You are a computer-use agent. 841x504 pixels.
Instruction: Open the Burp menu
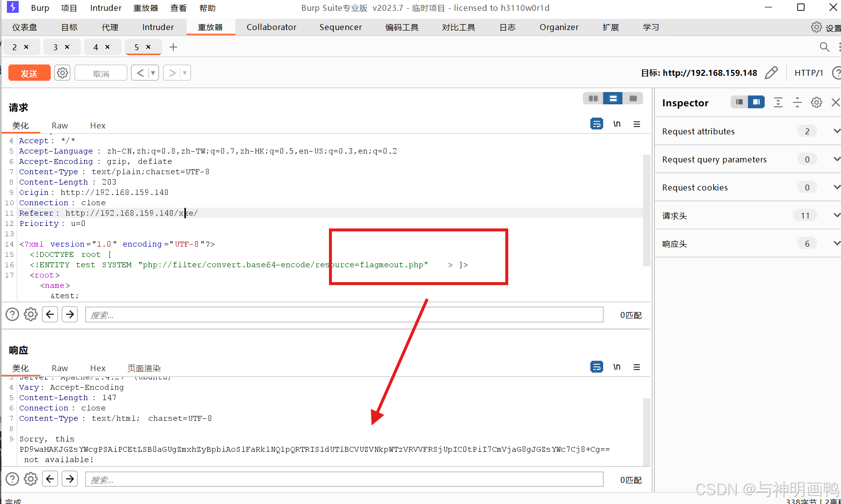pyautogui.click(x=40, y=8)
